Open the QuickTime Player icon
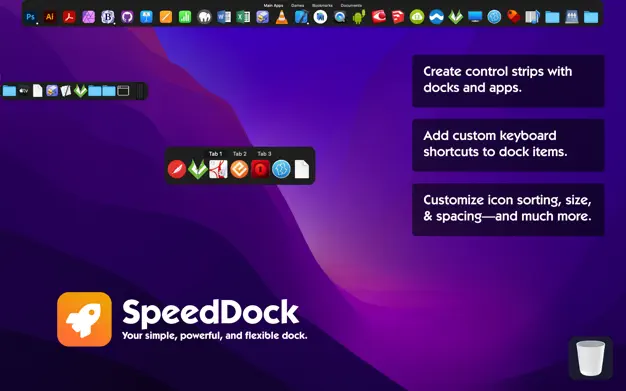Viewport: 626px width, 391px height. coord(339,17)
